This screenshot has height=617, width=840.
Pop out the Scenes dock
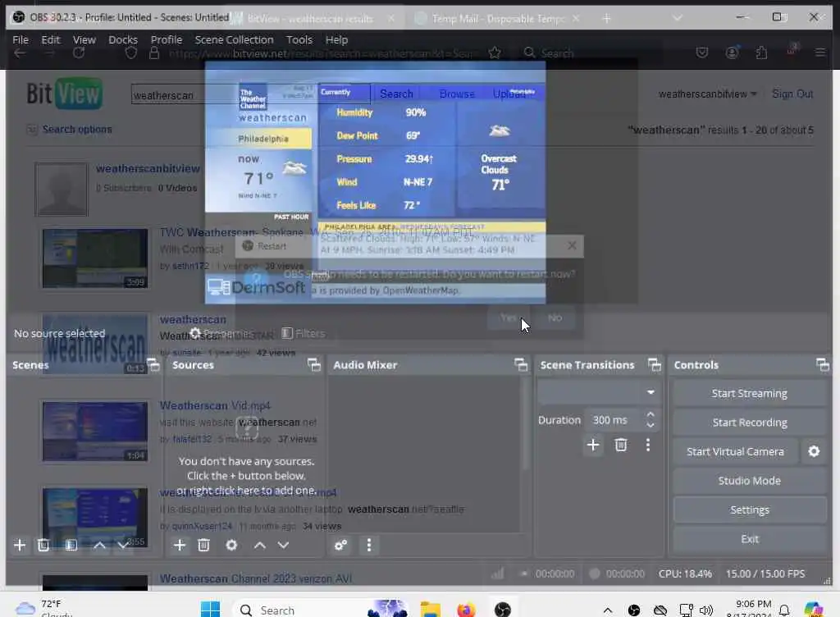click(x=153, y=365)
